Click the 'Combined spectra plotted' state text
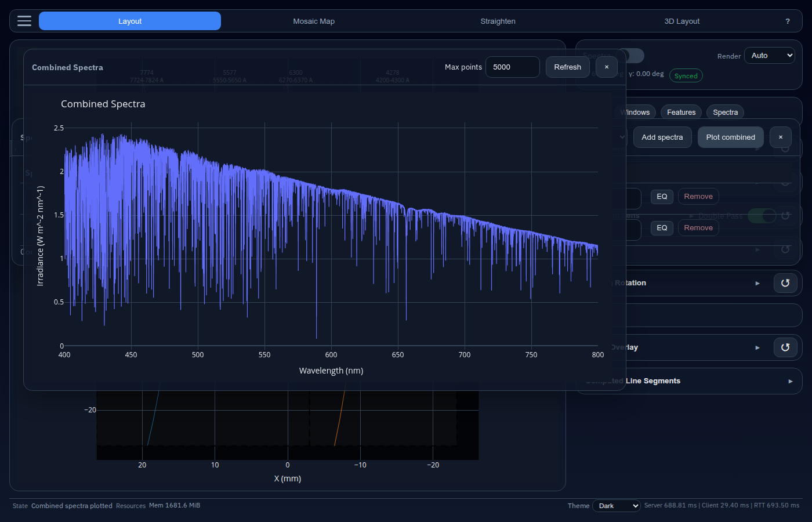The height and width of the screenshot is (522, 812). tap(72, 506)
